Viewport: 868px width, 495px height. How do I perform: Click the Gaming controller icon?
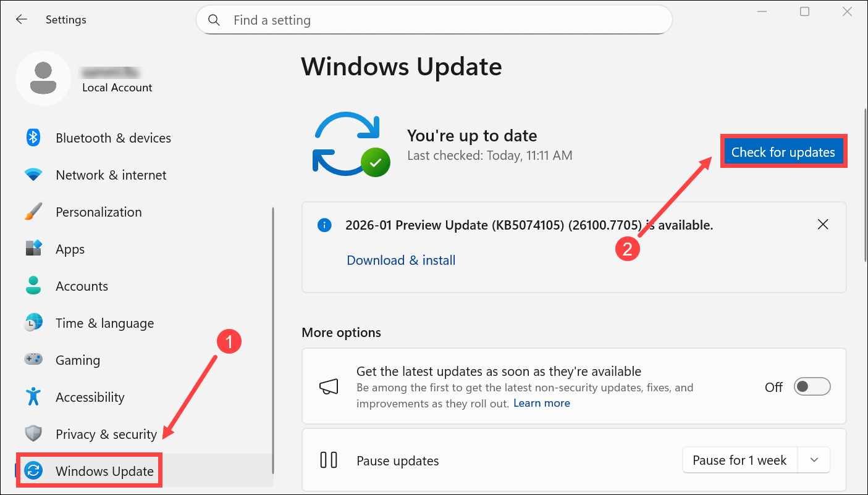pos(33,360)
